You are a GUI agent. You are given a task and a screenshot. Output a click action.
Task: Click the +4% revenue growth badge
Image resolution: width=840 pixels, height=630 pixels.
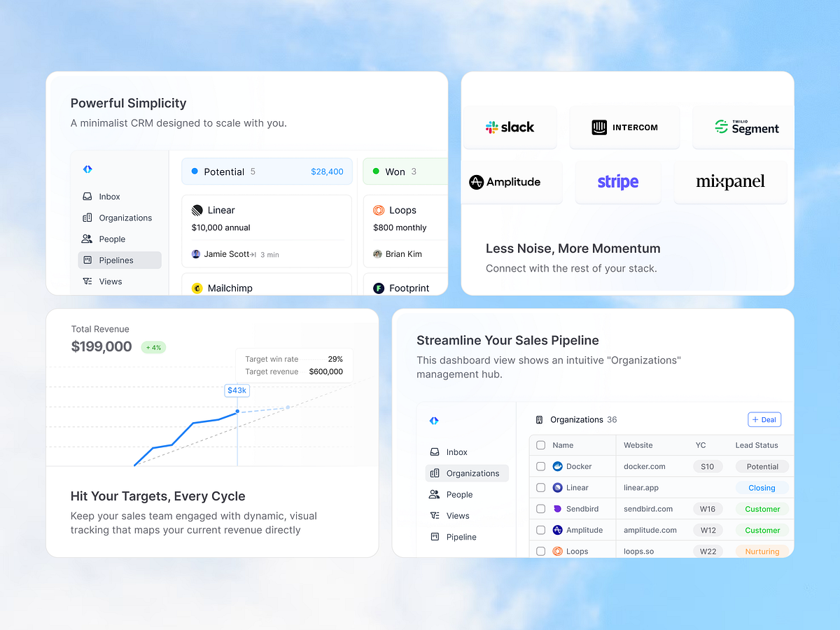153,347
